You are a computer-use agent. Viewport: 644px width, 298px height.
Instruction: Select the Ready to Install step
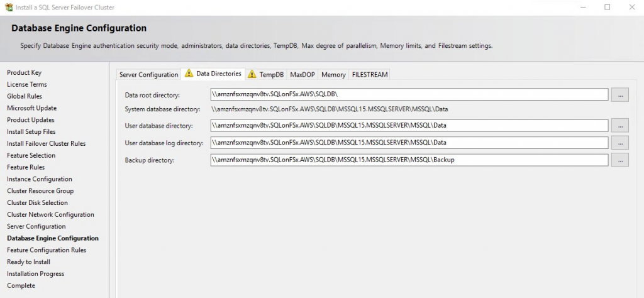pyautogui.click(x=28, y=262)
